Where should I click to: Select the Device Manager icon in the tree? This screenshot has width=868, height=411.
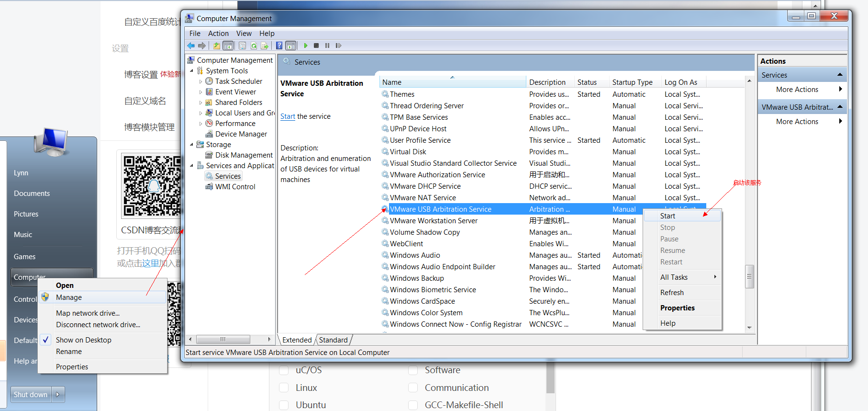209,134
